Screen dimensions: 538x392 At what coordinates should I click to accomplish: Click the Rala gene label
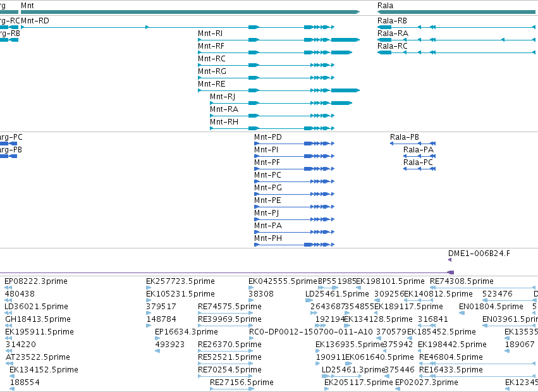click(x=385, y=6)
